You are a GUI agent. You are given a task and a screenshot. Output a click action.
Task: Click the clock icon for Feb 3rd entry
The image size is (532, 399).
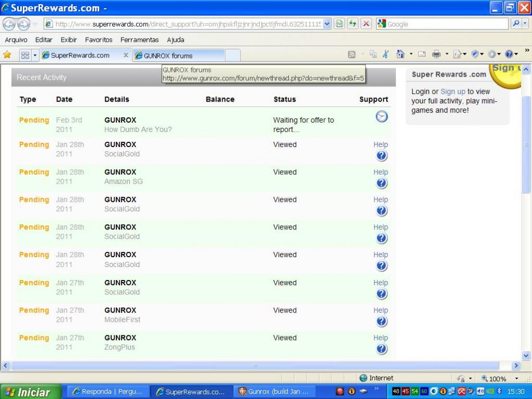tap(381, 117)
